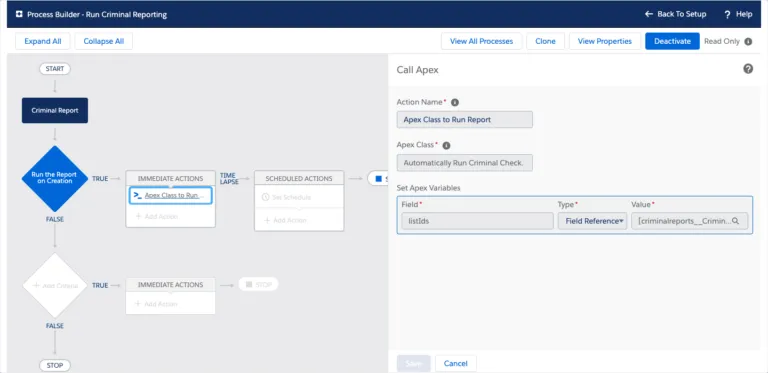Image resolution: width=768 pixels, height=373 pixels.
Task: Open the Apex Class to Run action link
Action: (x=171, y=195)
